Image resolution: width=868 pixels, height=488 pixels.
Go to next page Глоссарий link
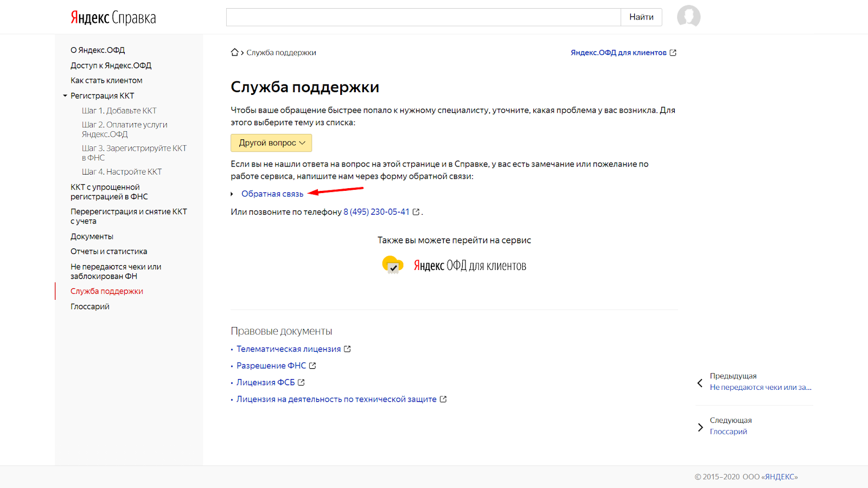click(729, 432)
